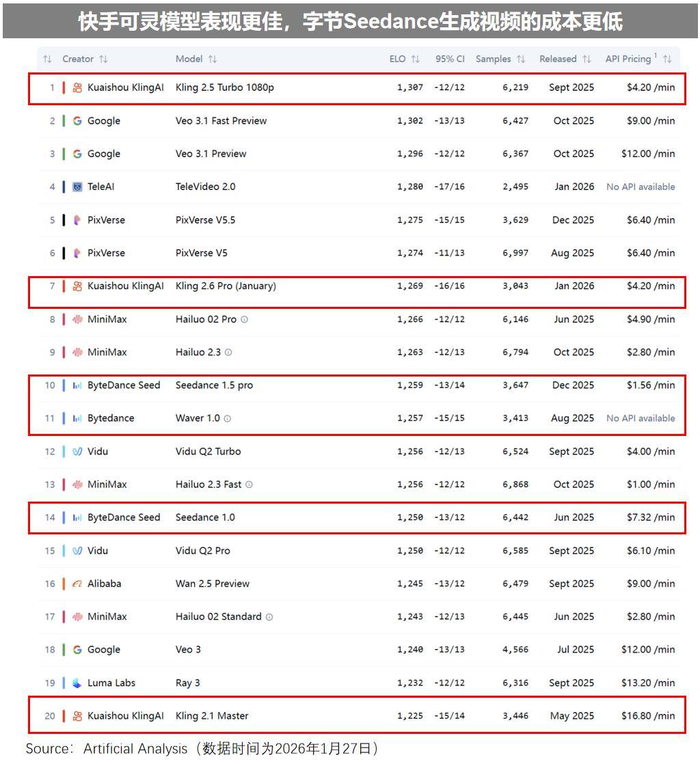Click the 95% CI column header

(x=450, y=59)
